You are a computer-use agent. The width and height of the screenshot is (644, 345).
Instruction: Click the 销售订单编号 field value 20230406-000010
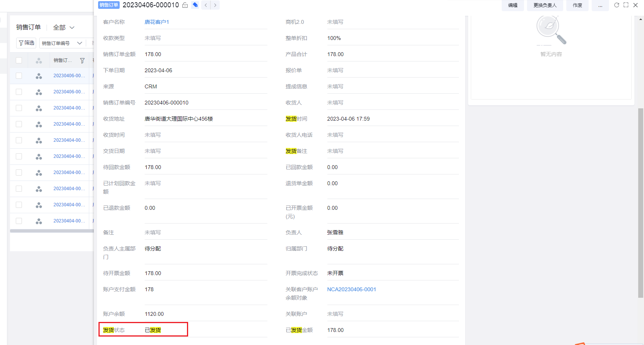(167, 103)
